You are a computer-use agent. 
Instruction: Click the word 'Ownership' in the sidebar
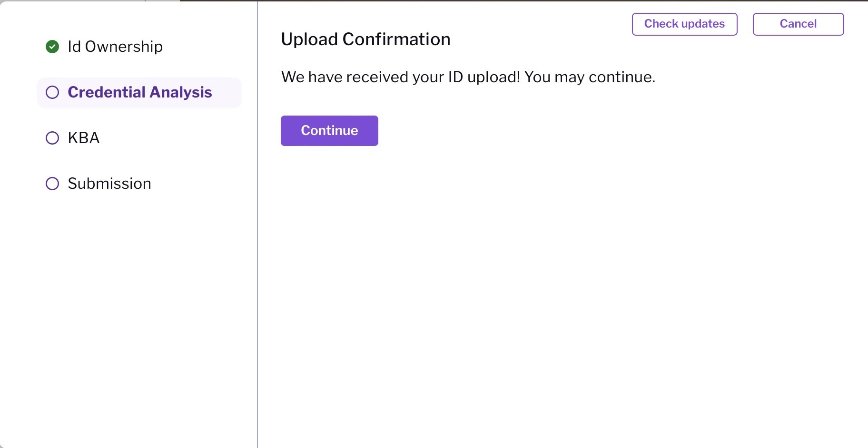tap(124, 47)
